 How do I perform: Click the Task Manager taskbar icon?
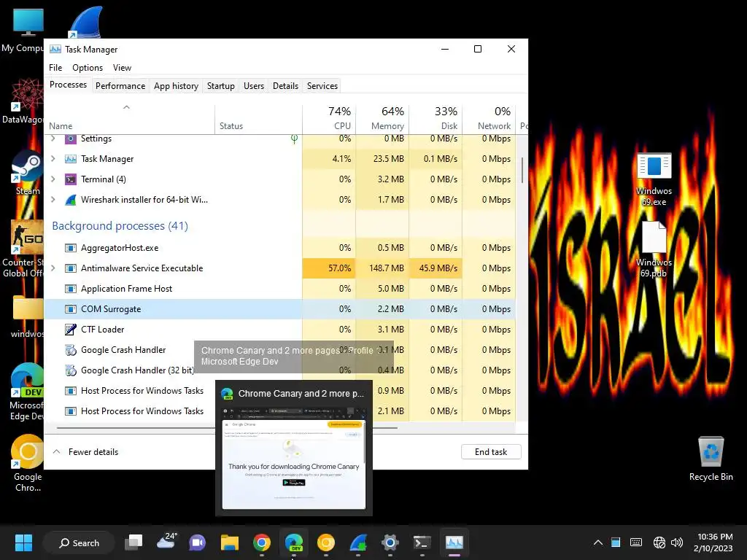click(454, 542)
